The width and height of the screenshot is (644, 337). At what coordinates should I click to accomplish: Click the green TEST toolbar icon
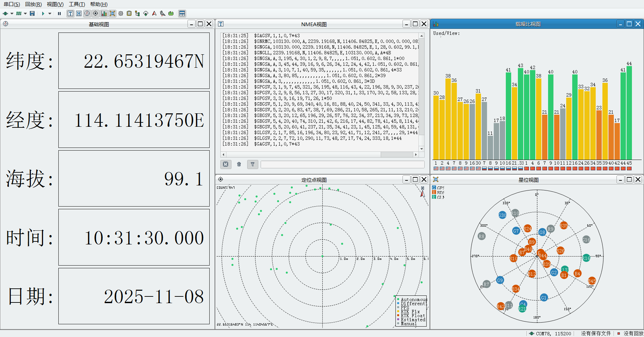[171, 13]
